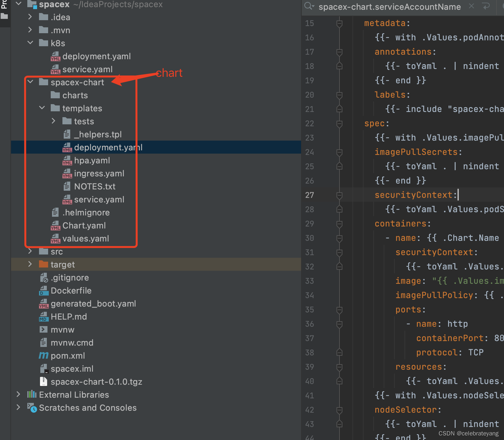Collapse the spacex-chart folder chevron
Viewport: 504px width, 440px height.
[x=30, y=82]
